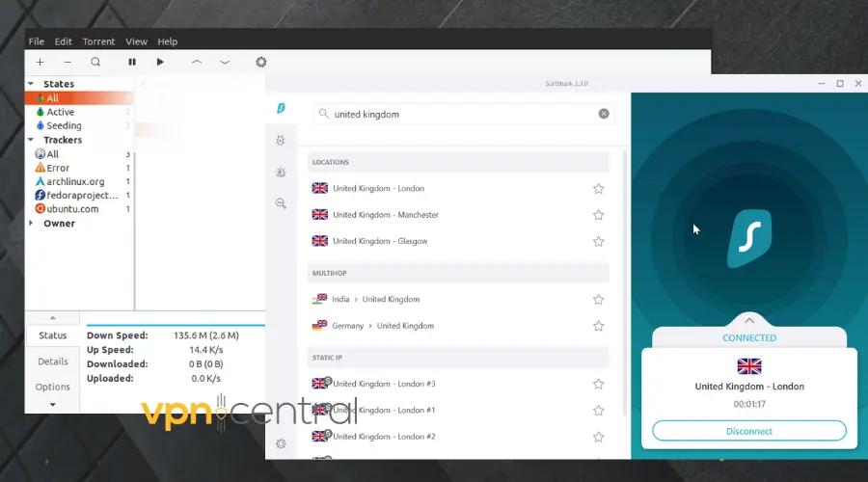Favorite United Kingdom - Glasgow with star
The image size is (868, 482).
tap(598, 241)
